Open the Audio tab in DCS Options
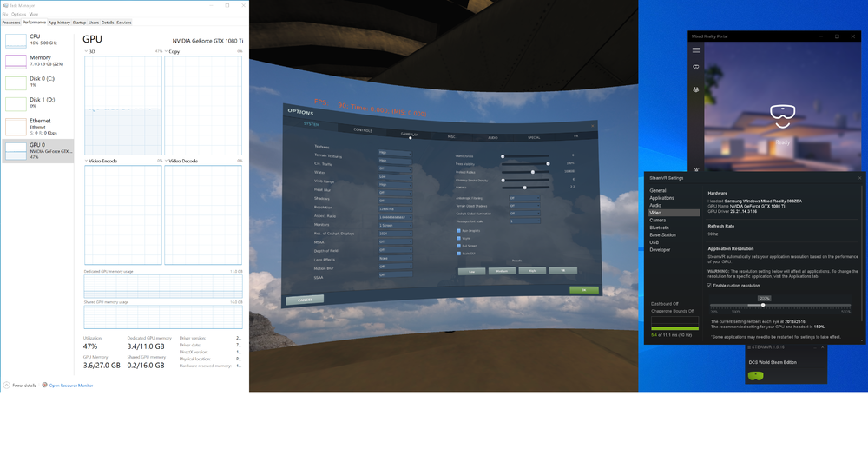Viewport: 868px width, 475px height. click(x=493, y=137)
